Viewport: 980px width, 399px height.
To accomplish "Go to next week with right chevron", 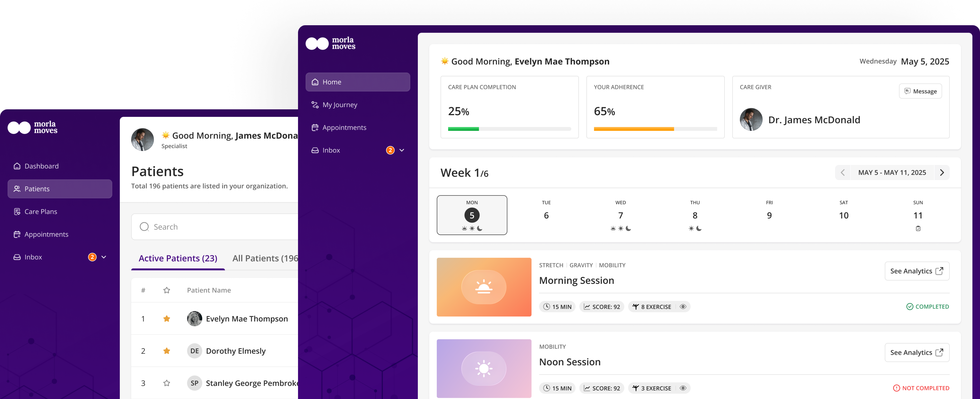I will (x=941, y=172).
